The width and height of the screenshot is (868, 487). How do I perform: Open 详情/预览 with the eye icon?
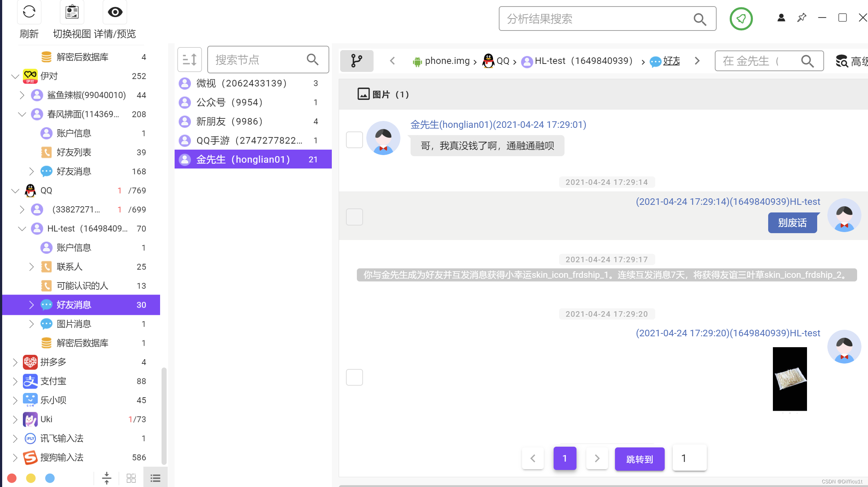coord(115,12)
